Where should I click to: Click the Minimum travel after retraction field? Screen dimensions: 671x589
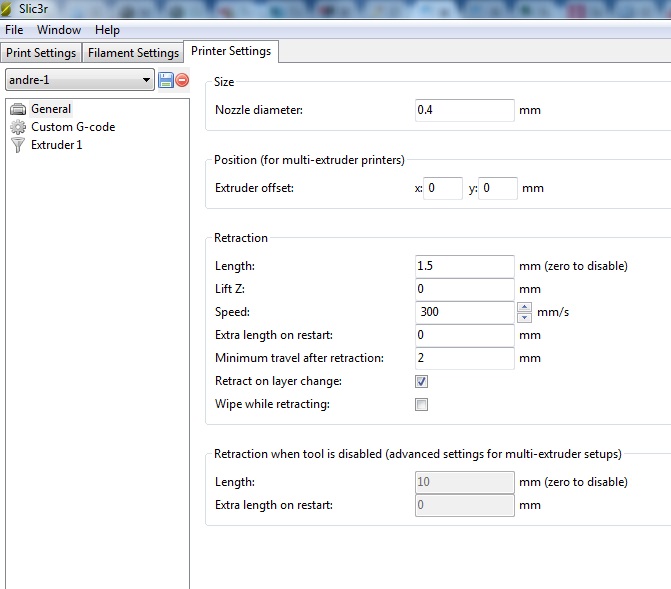pyautogui.click(x=464, y=358)
